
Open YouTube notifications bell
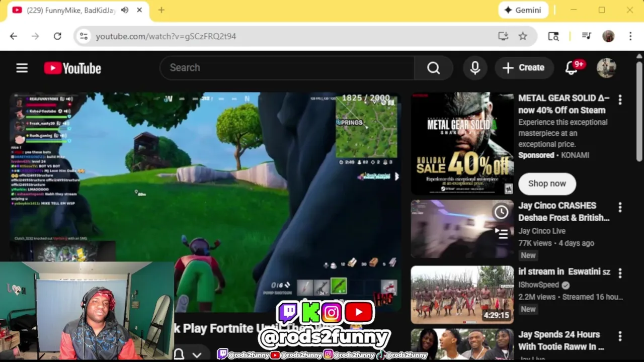[x=572, y=68]
